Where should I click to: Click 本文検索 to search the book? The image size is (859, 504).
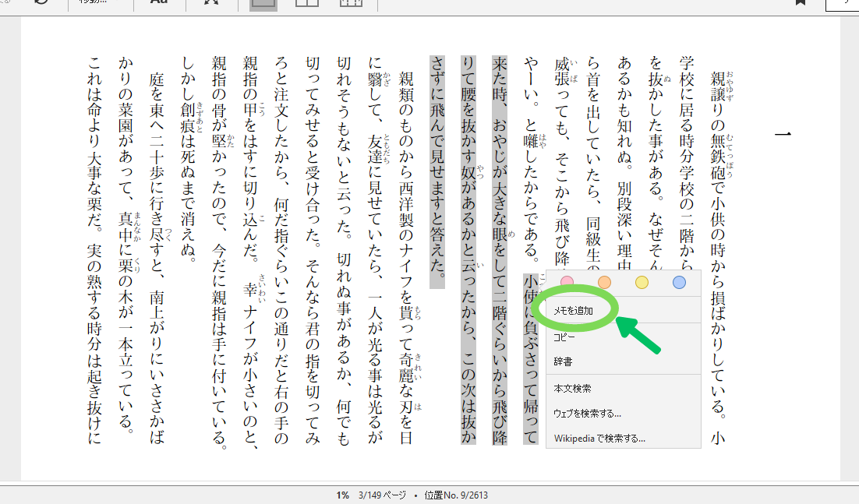click(572, 388)
